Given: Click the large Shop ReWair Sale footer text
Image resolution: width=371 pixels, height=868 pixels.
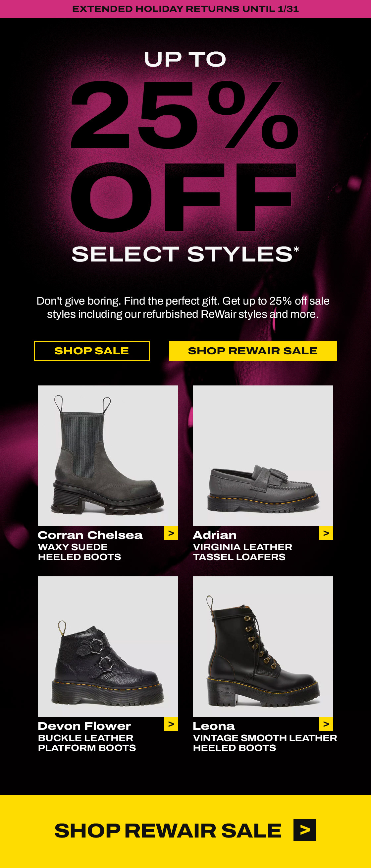Looking at the screenshot, I should [x=168, y=830].
